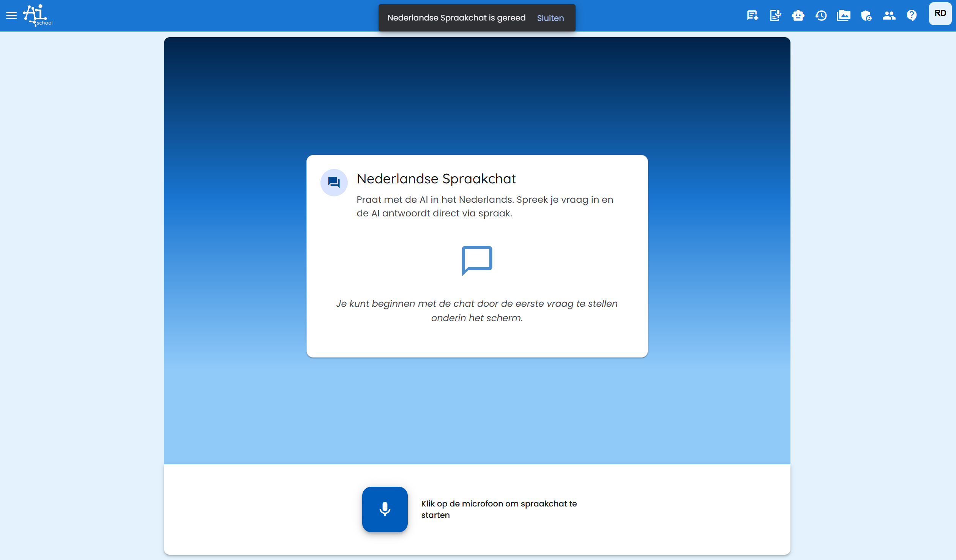The image size is (956, 560).
Task: Open chat history clock icon
Action: coord(820,16)
